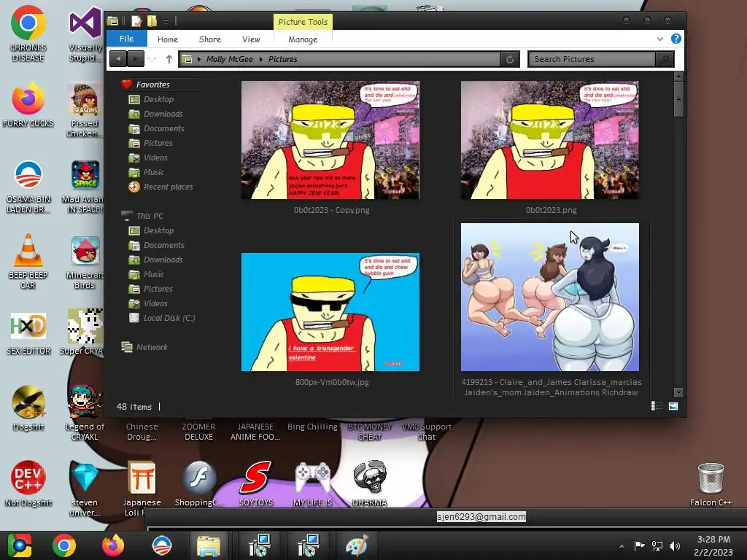Select Recent places under Favorites
Screen dimensions: 747x560
click(169, 187)
